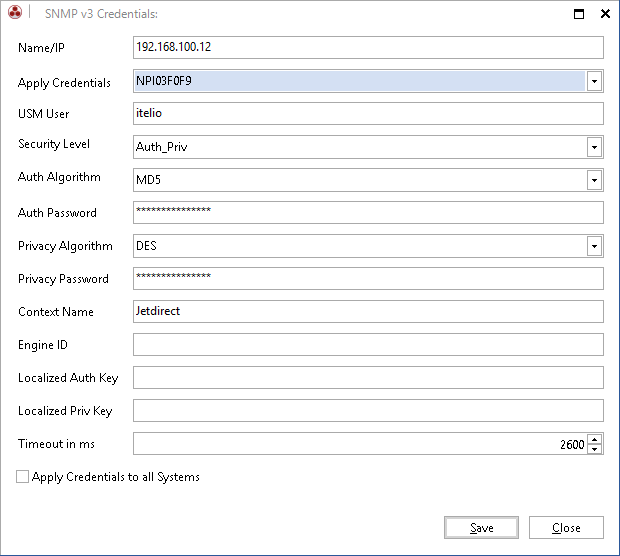
Task: Focus the Name/IP field with 192.168.100.12
Action: pyautogui.click(x=368, y=47)
